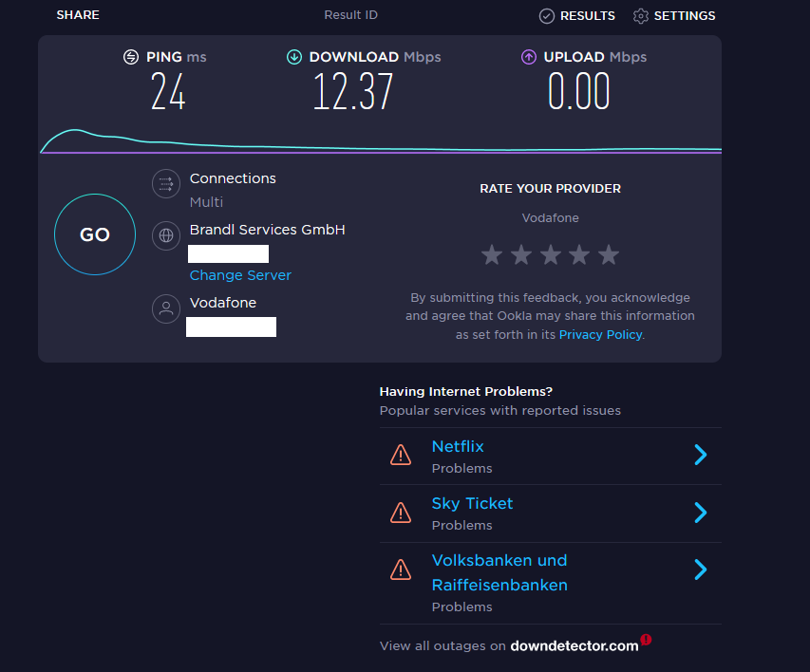Click the Volksbanken warning triangle icon
This screenshot has width=810, height=672.
pos(401,569)
